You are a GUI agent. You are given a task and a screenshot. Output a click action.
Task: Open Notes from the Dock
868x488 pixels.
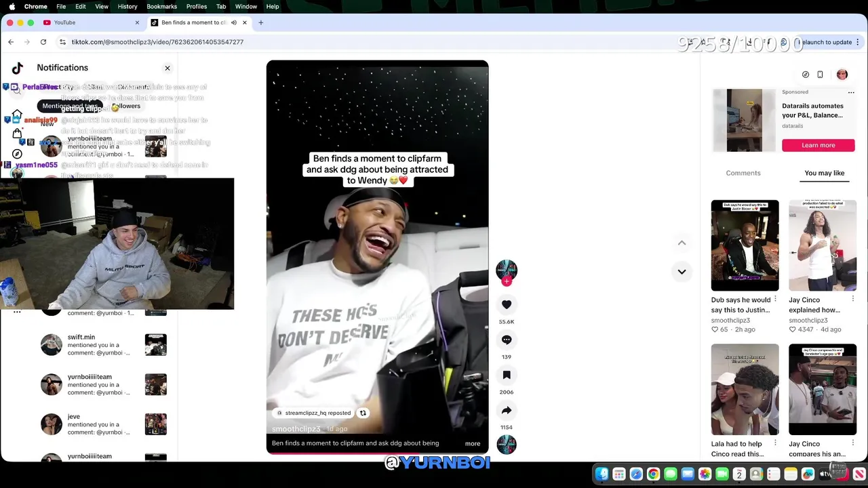pyautogui.click(x=791, y=474)
